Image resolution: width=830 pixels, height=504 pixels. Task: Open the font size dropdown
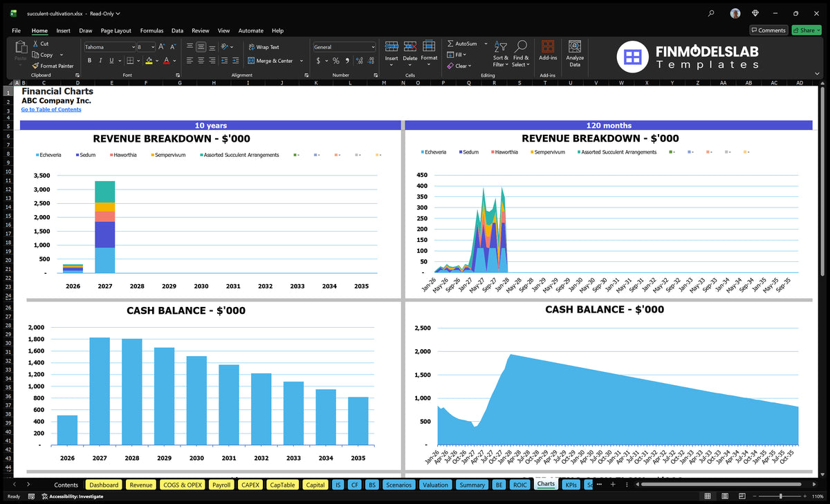coord(152,47)
